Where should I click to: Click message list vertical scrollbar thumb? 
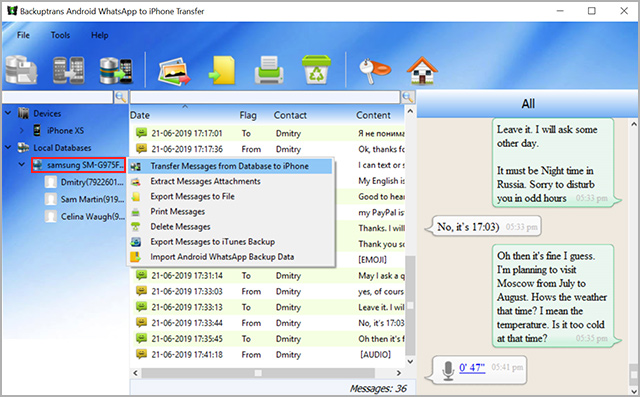(x=410, y=305)
